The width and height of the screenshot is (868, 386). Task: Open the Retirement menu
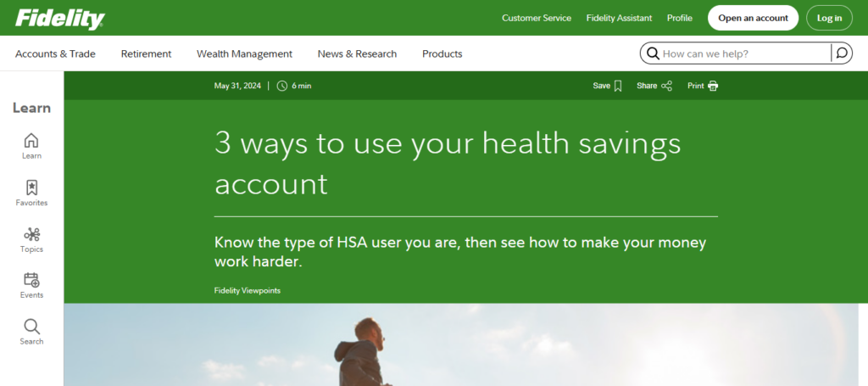[146, 53]
